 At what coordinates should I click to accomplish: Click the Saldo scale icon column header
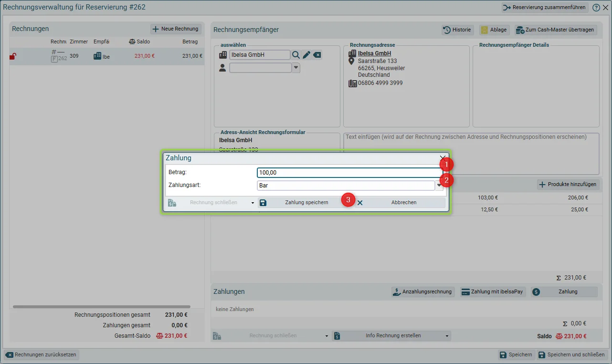(x=132, y=42)
